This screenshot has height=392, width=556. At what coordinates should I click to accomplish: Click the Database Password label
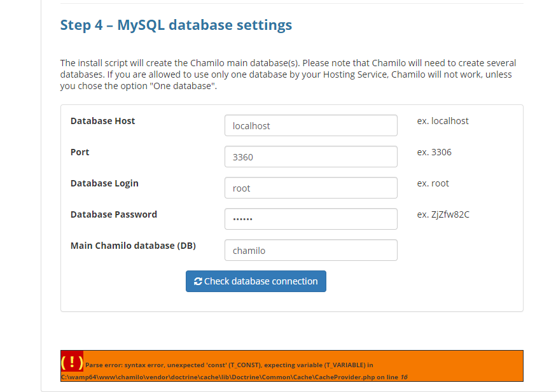click(113, 214)
